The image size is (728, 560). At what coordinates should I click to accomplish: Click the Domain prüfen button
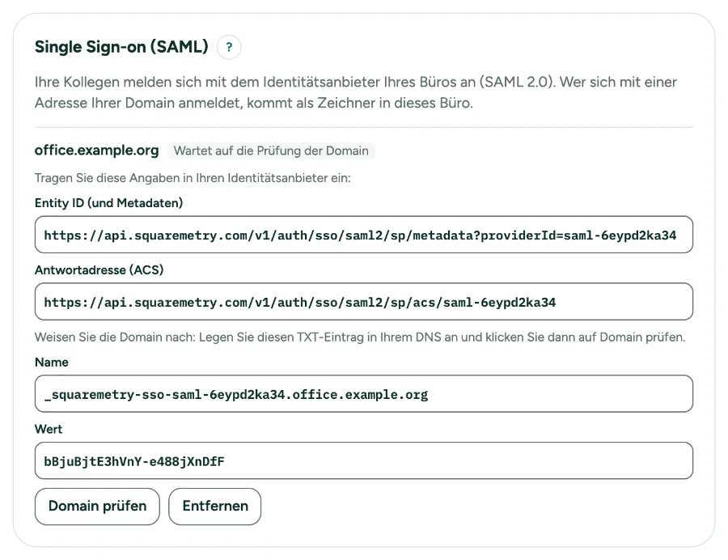pos(97,506)
